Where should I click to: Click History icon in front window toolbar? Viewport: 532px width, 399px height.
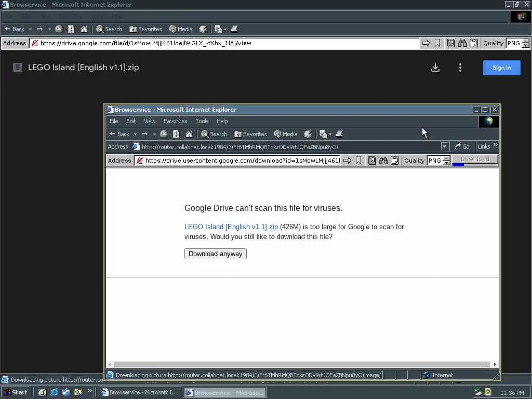pyautogui.click(x=308, y=134)
